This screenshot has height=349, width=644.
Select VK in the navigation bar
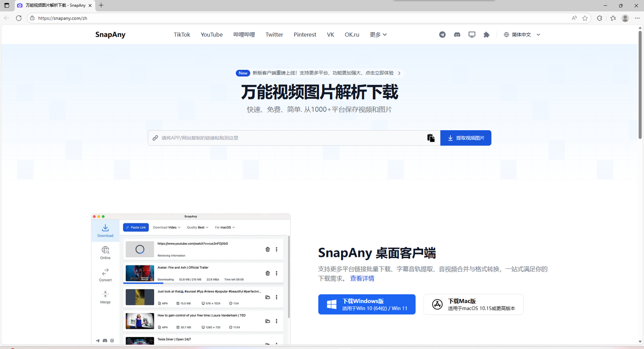[330, 34]
